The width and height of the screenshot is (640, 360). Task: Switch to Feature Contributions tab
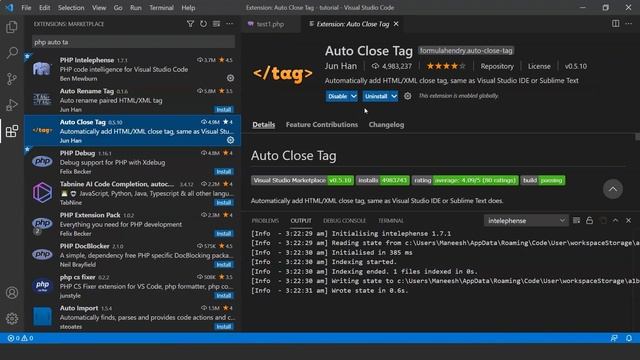click(x=322, y=124)
